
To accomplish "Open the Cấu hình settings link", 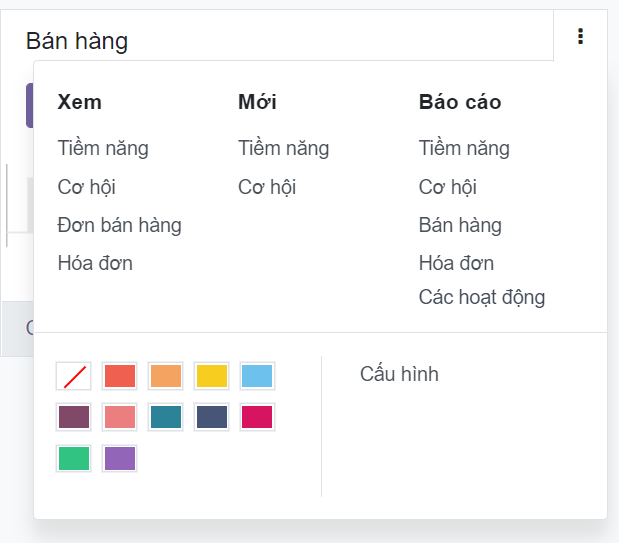I will pyautogui.click(x=399, y=375).
